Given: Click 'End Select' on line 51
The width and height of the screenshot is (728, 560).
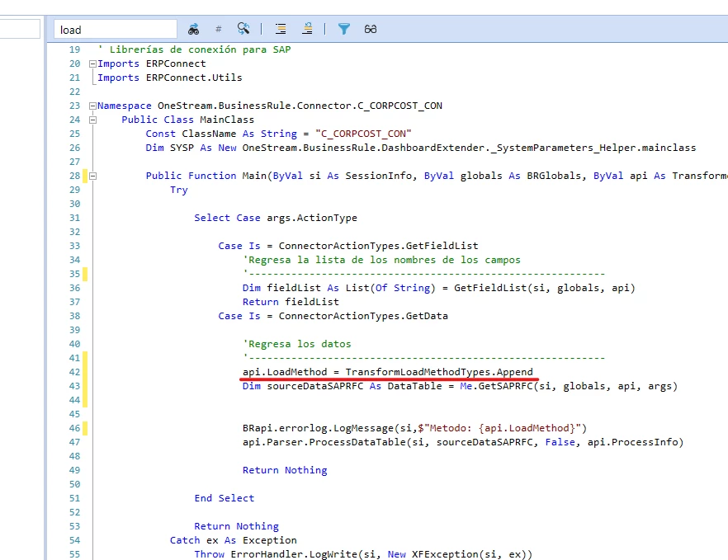Looking at the screenshot, I should (x=225, y=498).
